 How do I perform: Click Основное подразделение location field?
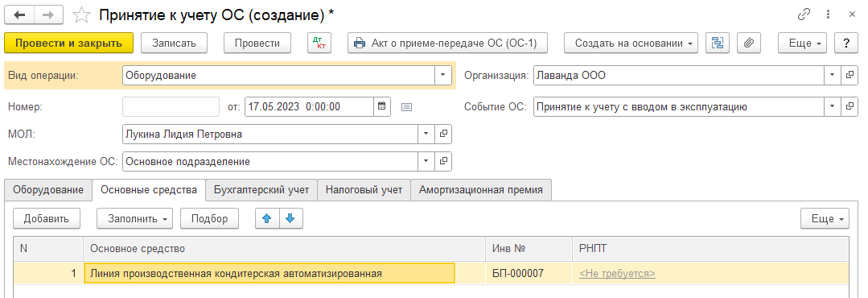point(270,161)
